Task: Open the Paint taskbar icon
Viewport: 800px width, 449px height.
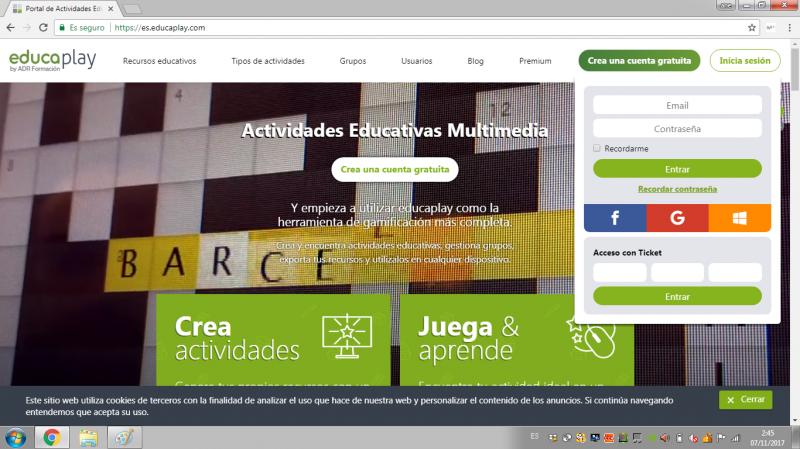Action: click(125, 438)
